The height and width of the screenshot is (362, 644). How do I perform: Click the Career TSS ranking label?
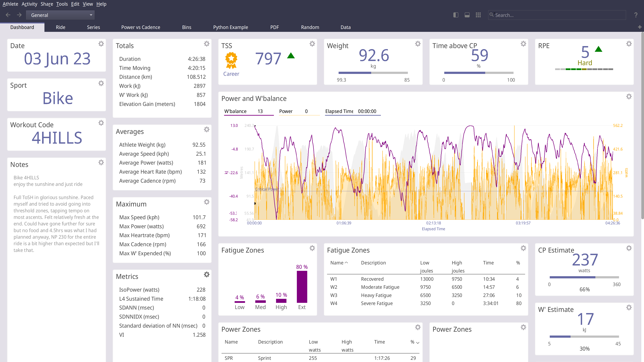point(231,74)
